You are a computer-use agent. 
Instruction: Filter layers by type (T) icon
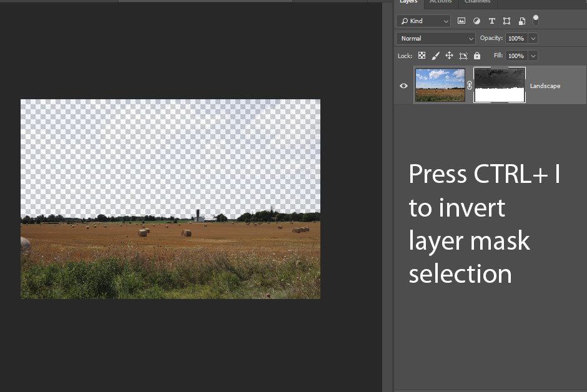tap(491, 21)
